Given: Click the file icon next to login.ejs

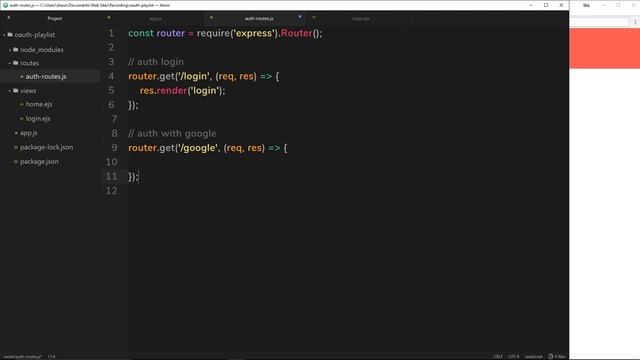Looking at the screenshot, I should (22, 119).
